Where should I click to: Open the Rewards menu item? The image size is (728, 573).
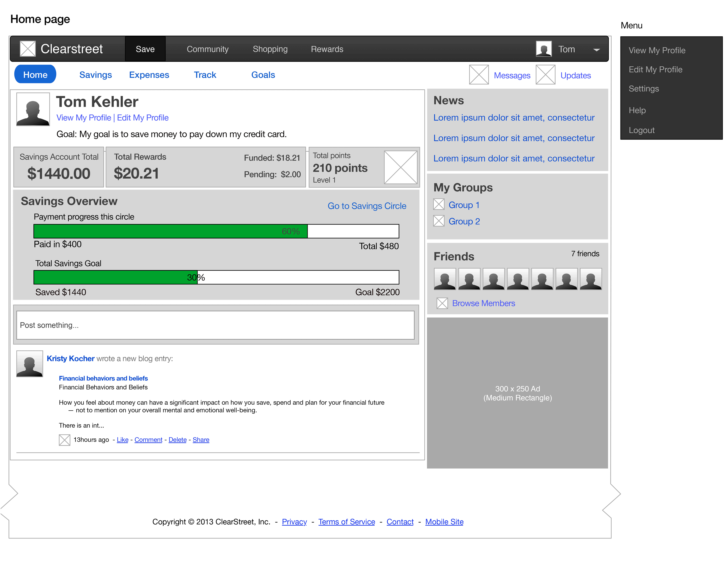click(x=327, y=49)
